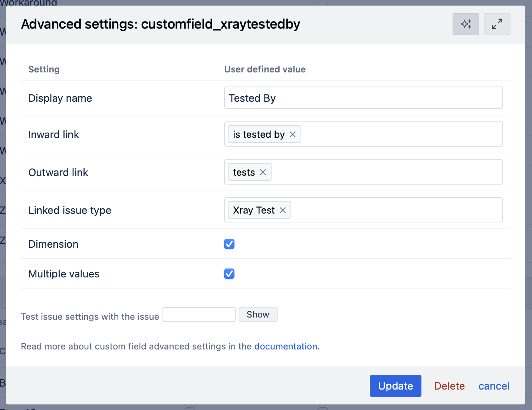Expand the dialog to full screen
The image size is (532, 410).
point(497,24)
